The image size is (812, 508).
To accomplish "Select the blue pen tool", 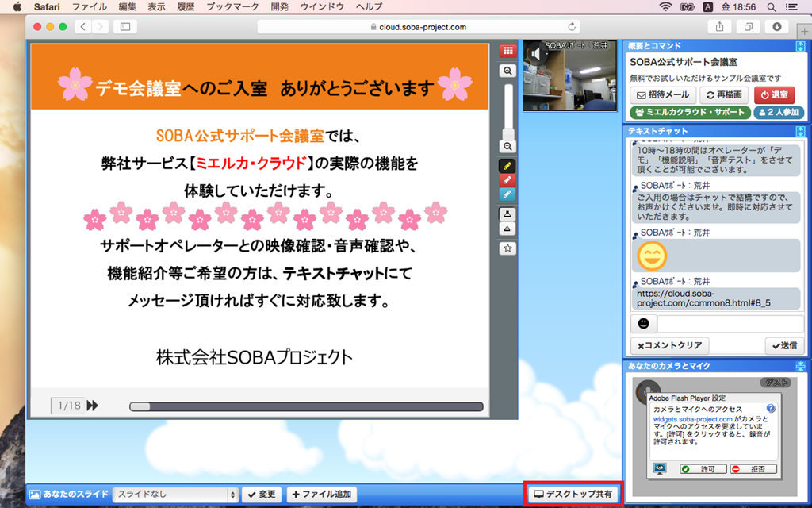I will click(507, 194).
